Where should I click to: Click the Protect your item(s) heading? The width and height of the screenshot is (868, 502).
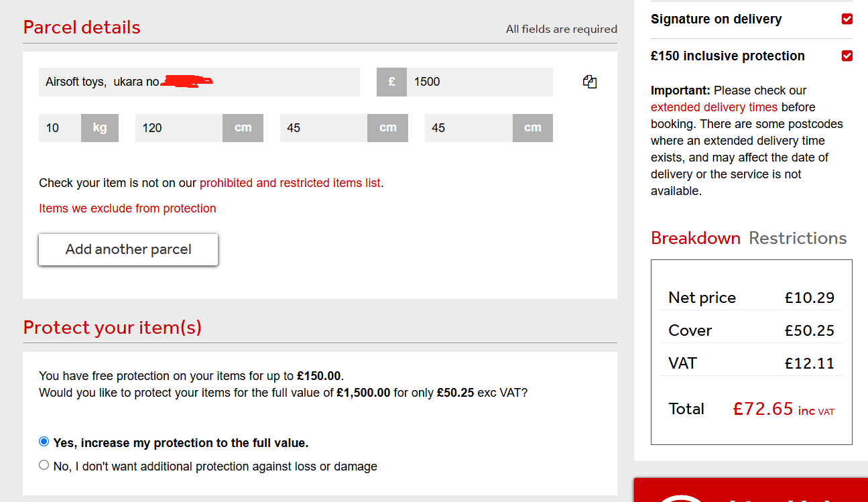(x=112, y=328)
